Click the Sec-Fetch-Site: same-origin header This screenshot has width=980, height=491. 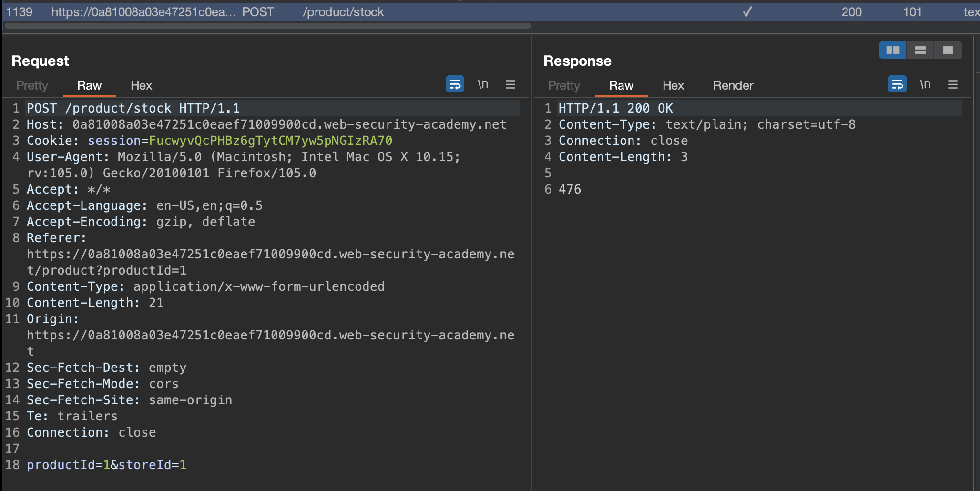[129, 400]
